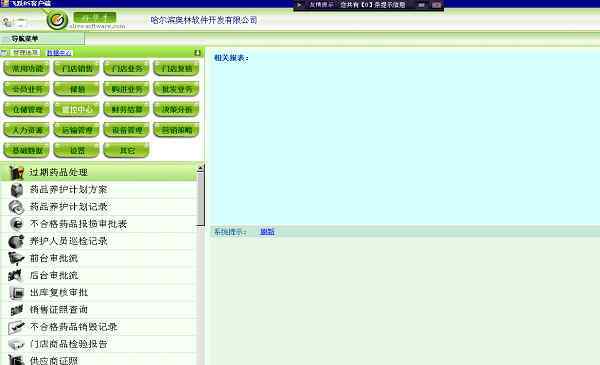Collapse the navigation panel with the arrow icon

tap(197, 52)
